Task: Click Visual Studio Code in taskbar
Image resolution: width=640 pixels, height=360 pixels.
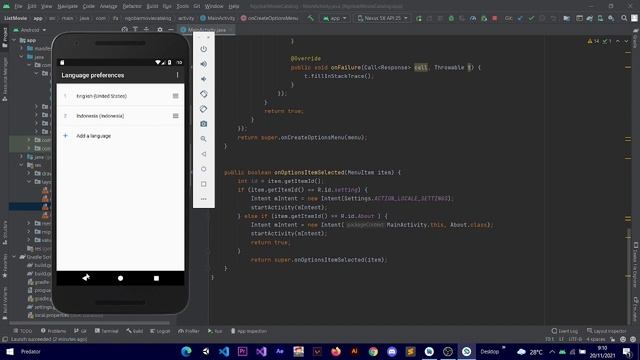Action: point(224,351)
